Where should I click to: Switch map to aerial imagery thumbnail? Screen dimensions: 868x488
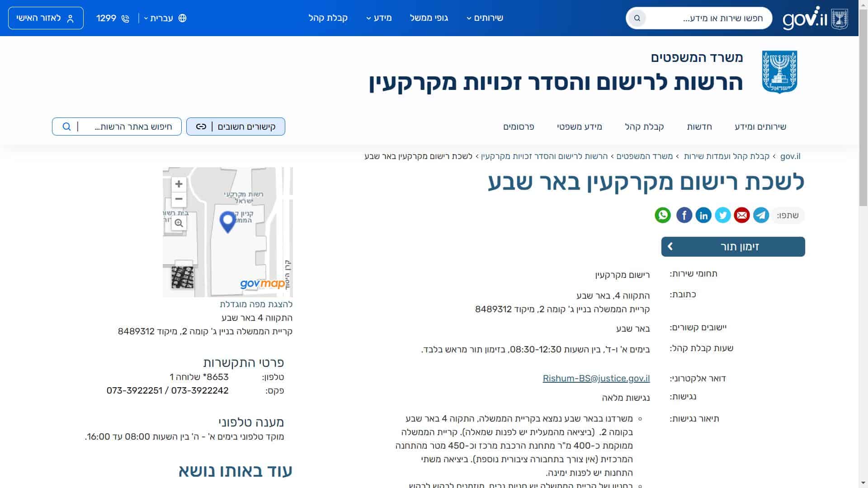click(x=183, y=277)
